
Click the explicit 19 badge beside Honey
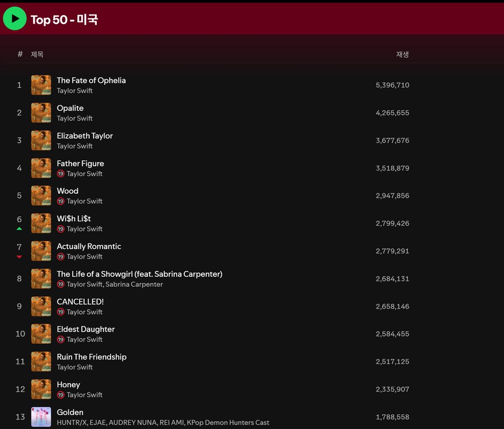tap(60, 395)
